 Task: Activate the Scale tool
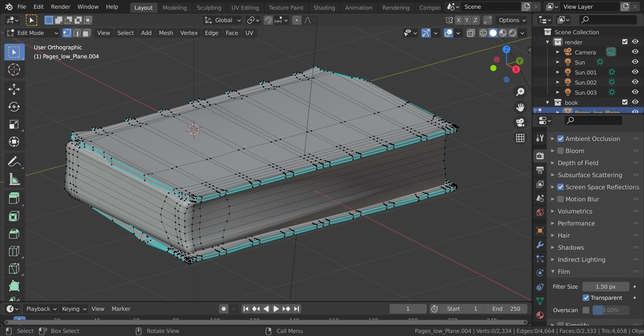(14, 124)
